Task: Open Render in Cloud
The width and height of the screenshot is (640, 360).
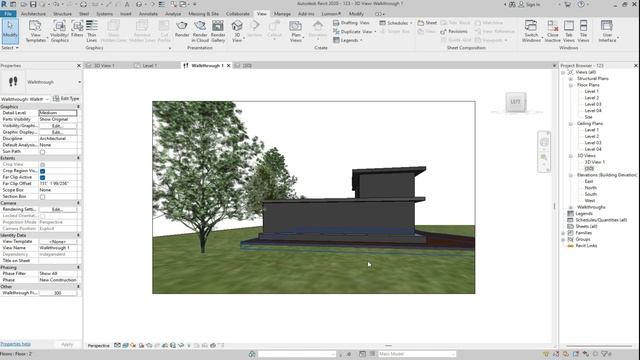Action: (200, 31)
